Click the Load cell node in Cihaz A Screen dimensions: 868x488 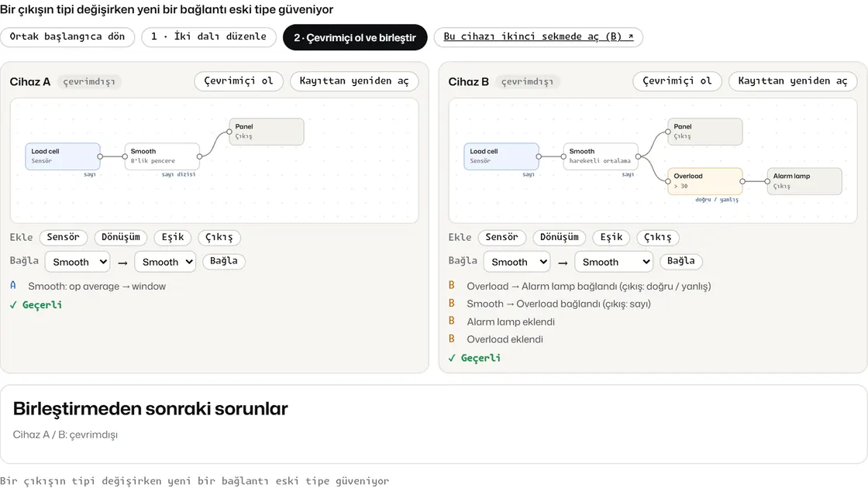63,156
